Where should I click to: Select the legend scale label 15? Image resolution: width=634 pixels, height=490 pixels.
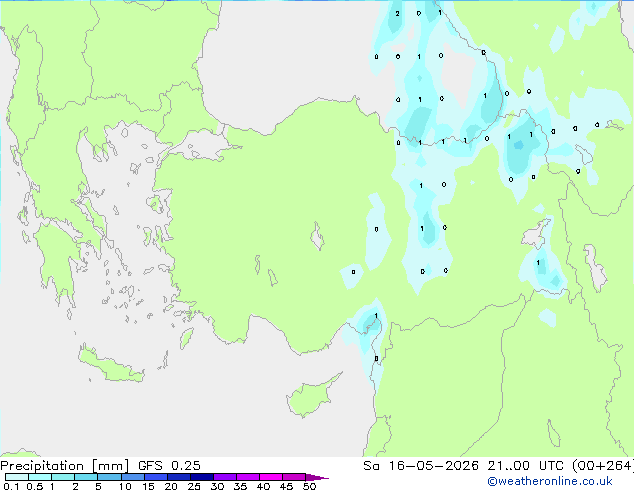click(148, 486)
